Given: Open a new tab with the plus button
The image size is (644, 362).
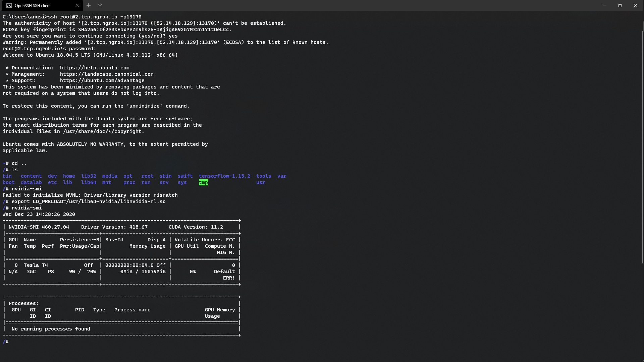Looking at the screenshot, I should (x=89, y=5).
